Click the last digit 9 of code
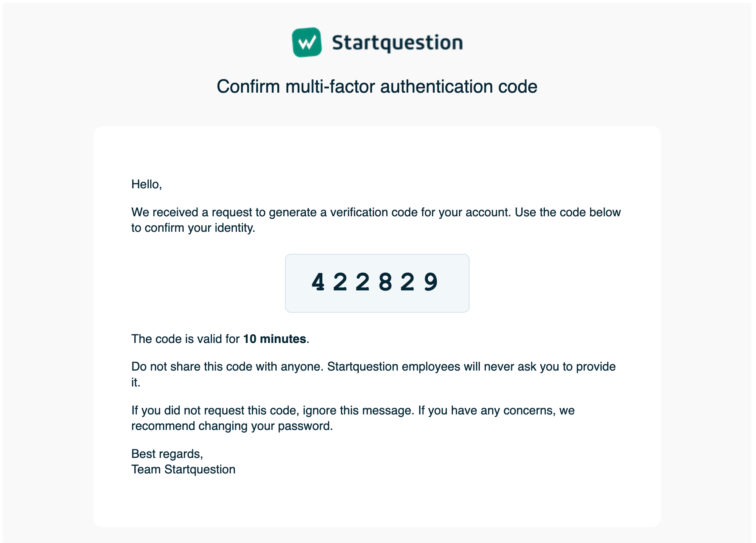The height and width of the screenshot is (543, 756). [431, 282]
